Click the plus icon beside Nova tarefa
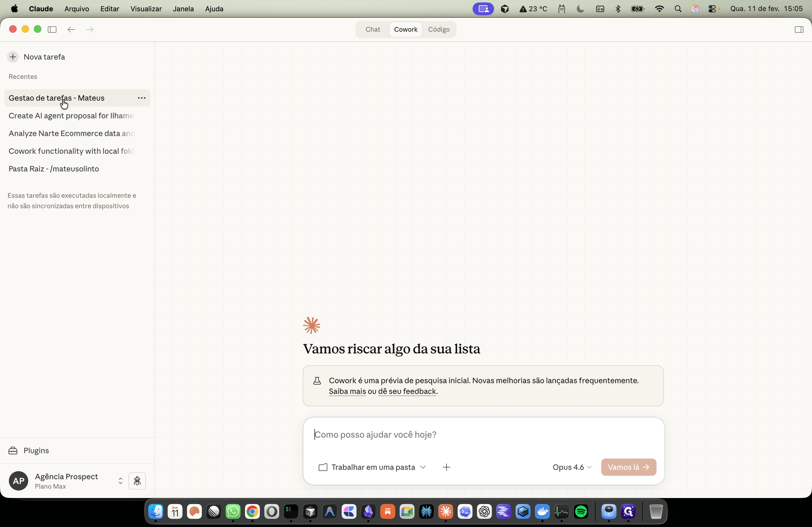The height and width of the screenshot is (527, 812). tap(13, 57)
